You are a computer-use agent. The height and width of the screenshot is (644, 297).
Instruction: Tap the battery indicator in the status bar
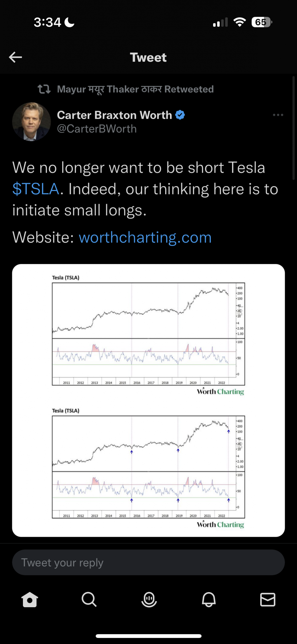point(261,22)
